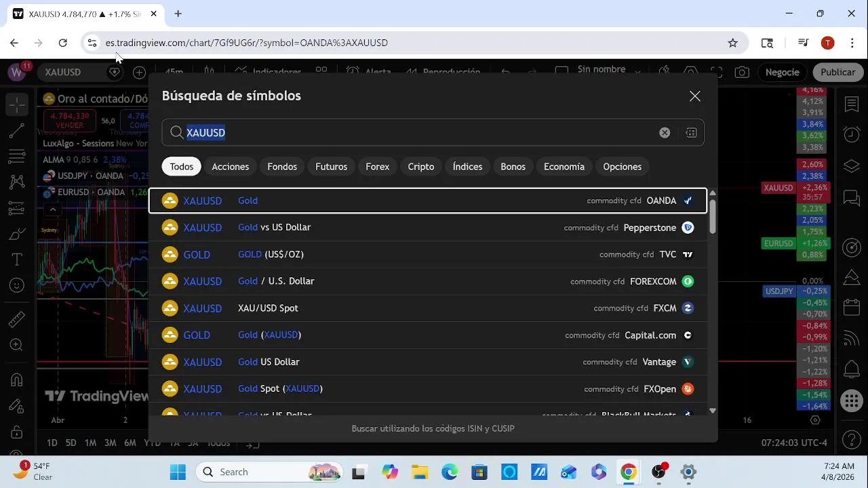Click the VENDER sell price button
This screenshot has height=488, width=868.
70,121
